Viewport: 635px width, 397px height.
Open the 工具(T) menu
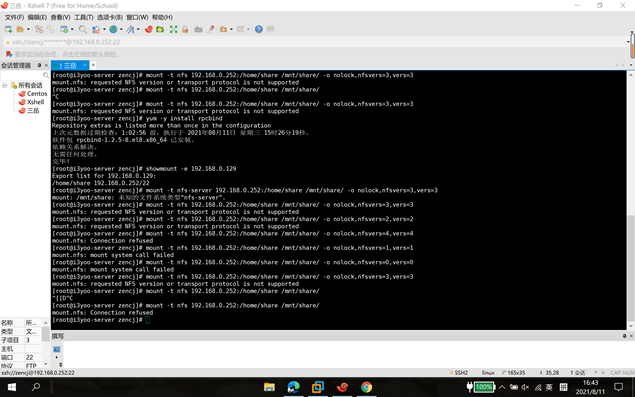pos(83,17)
